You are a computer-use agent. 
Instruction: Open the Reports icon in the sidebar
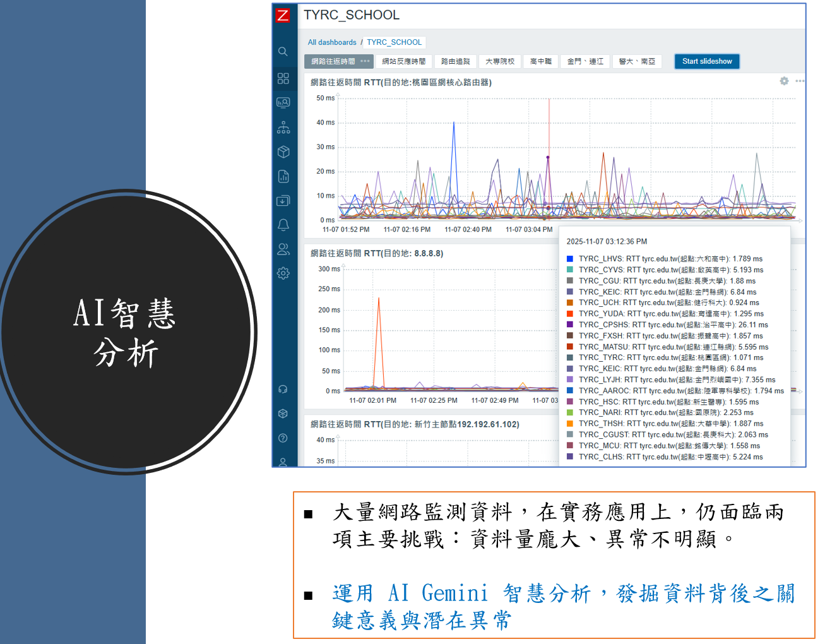pos(283,176)
